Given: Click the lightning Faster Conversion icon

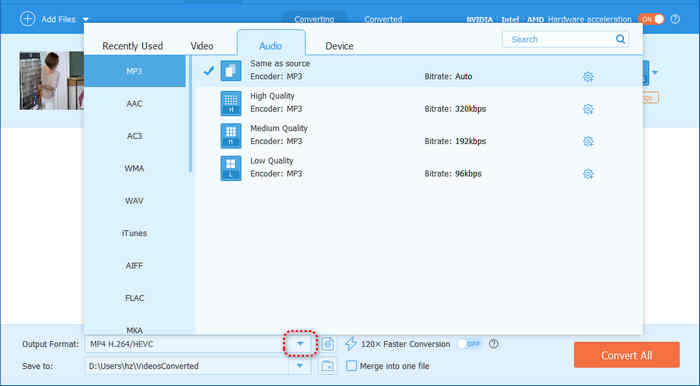Looking at the screenshot, I should [x=350, y=344].
